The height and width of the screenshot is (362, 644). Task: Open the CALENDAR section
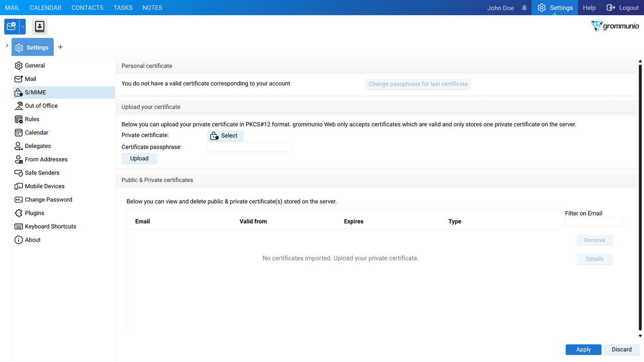pyautogui.click(x=46, y=8)
